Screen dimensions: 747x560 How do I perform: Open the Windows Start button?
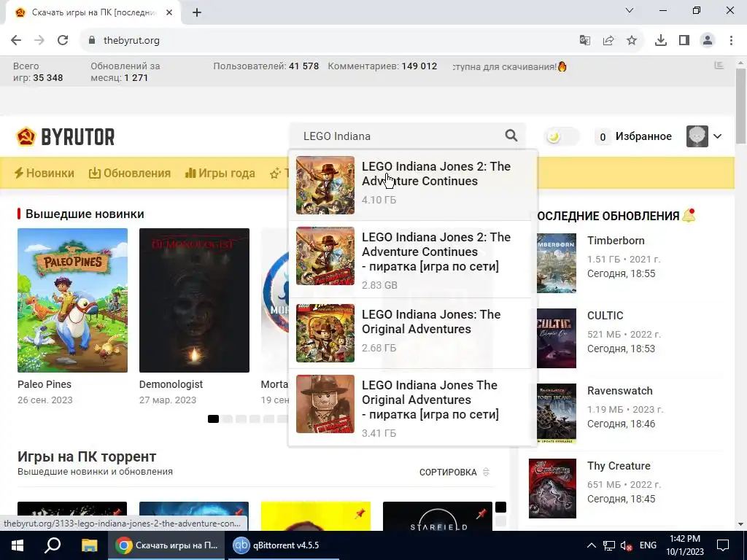(18, 545)
